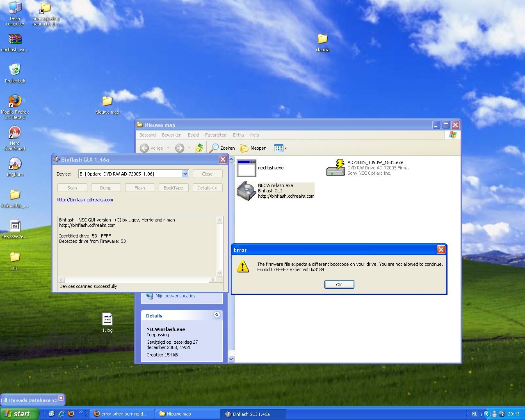Launch Nero StartSmart desktop shortcut
Image resolution: width=525 pixels, height=420 pixels.
click(15, 138)
